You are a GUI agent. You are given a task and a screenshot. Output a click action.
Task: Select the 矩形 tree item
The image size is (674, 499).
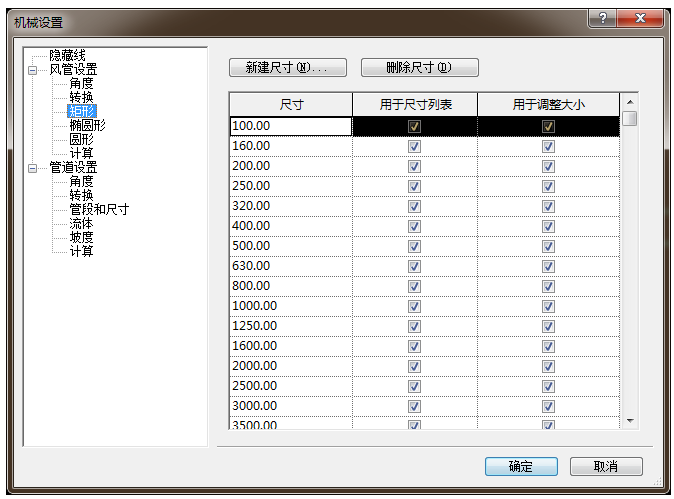click(x=82, y=111)
